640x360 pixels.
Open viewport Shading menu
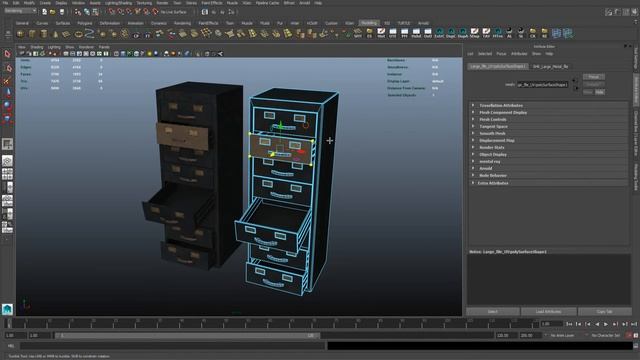click(37, 47)
